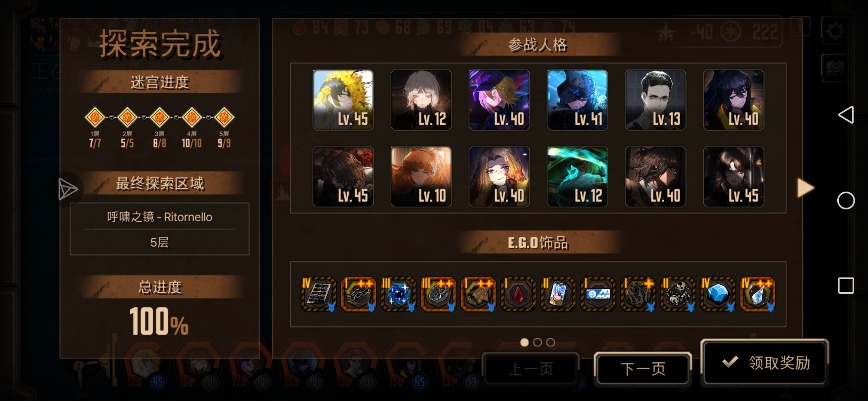This screenshot has height=401, width=868.
Task: Go to the second page indicator dot
Action: pyautogui.click(x=537, y=342)
